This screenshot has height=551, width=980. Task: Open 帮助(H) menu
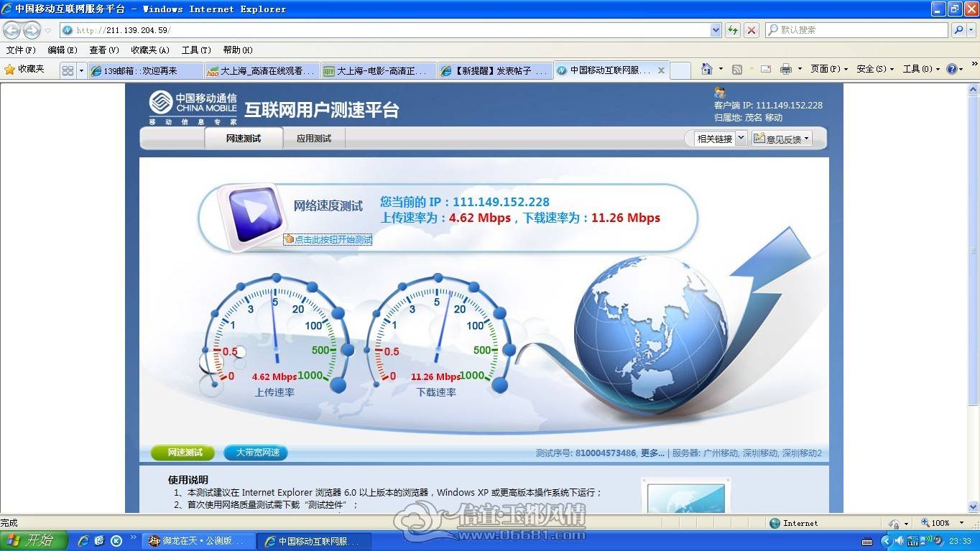pyautogui.click(x=238, y=50)
